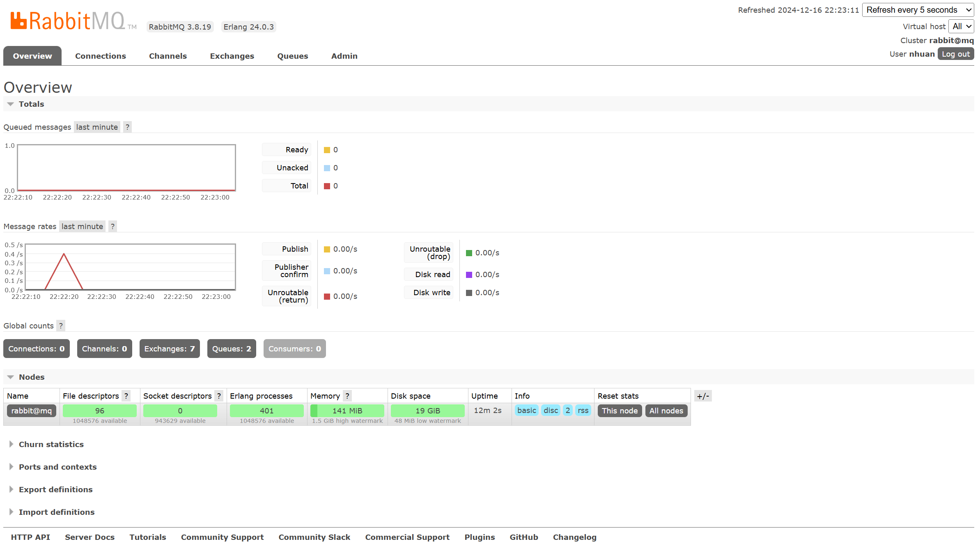This screenshot has width=980, height=553.
Task: Open the refresh interval dropdown
Action: pos(918,10)
